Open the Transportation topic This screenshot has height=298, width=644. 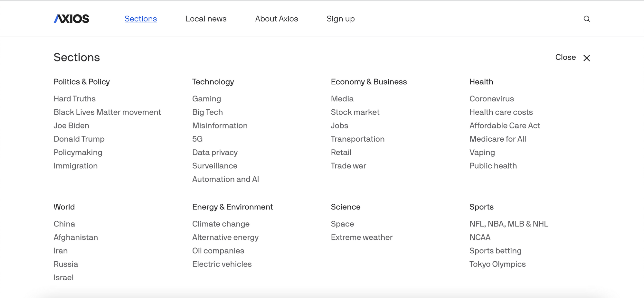point(358,139)
